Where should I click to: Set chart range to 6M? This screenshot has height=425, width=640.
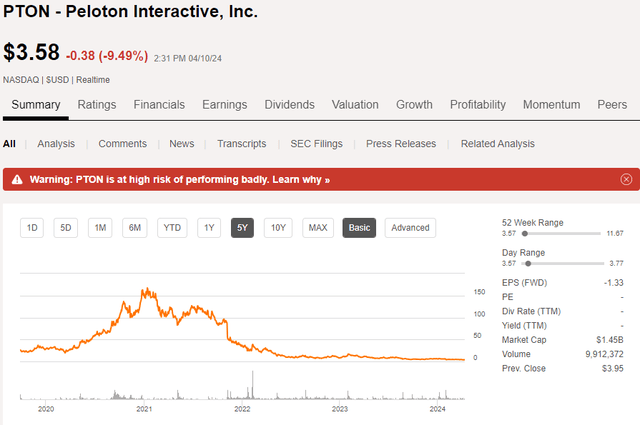click(x=134, y=228)
